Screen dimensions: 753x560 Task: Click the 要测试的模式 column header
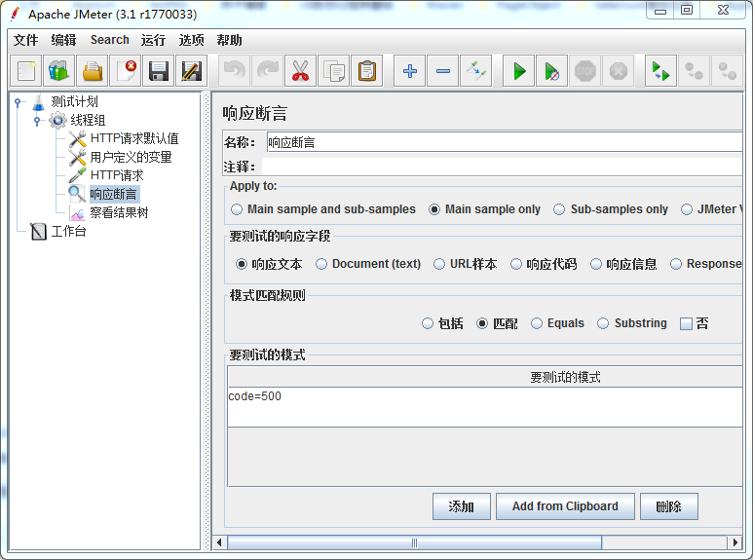(485, 378)
